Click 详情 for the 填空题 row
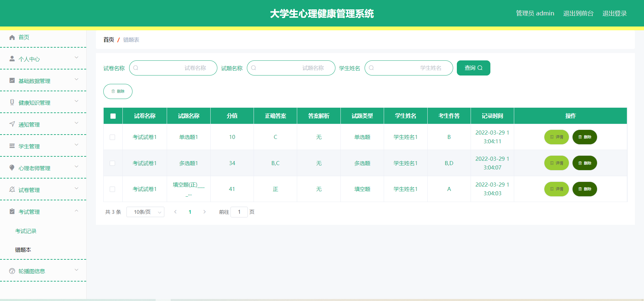 click(556, 189)
